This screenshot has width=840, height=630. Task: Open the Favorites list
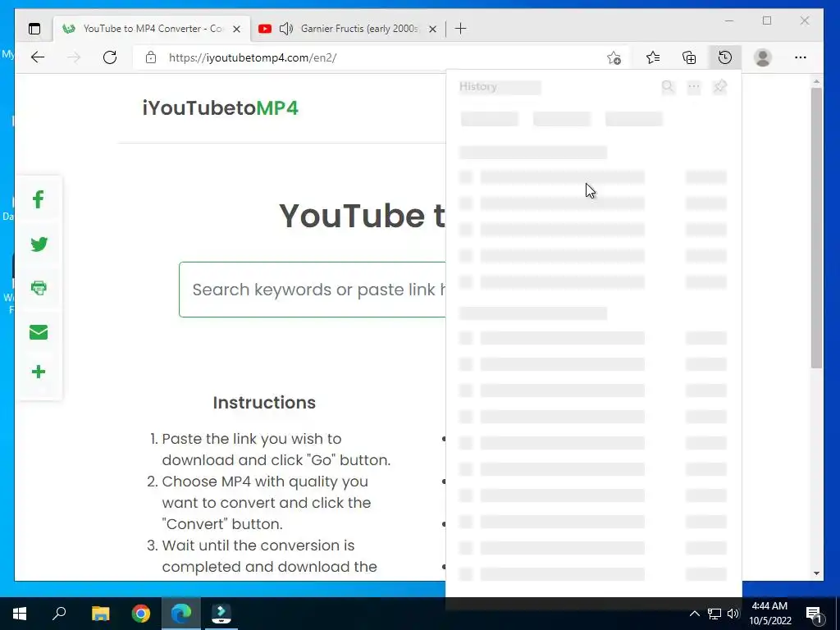point(652,57)
